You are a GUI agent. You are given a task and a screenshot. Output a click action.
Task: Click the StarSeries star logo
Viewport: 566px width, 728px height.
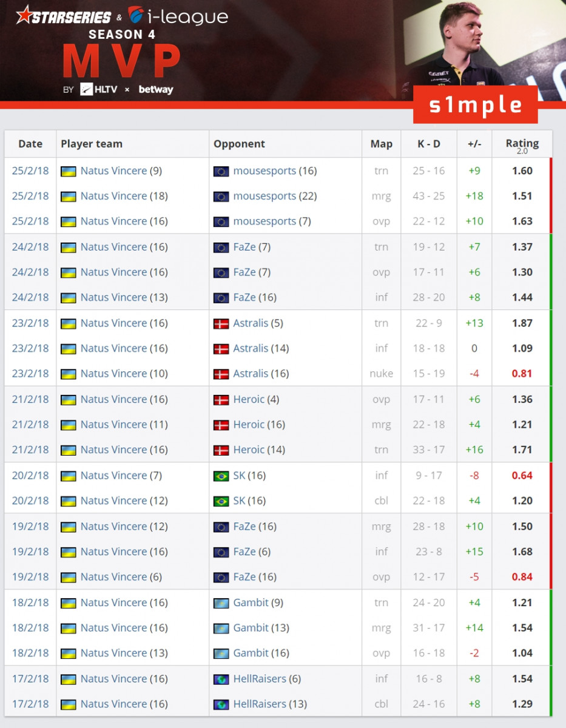coord(25,15)
